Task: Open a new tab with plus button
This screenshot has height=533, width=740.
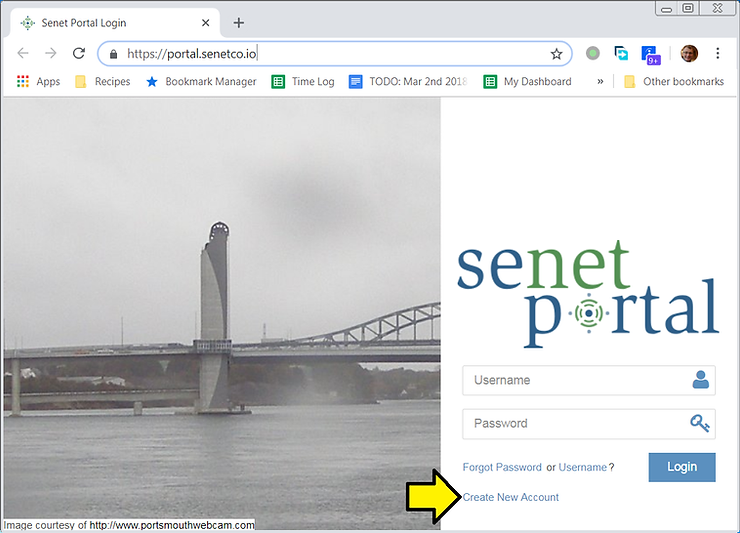Action: [x=238, y=22]
